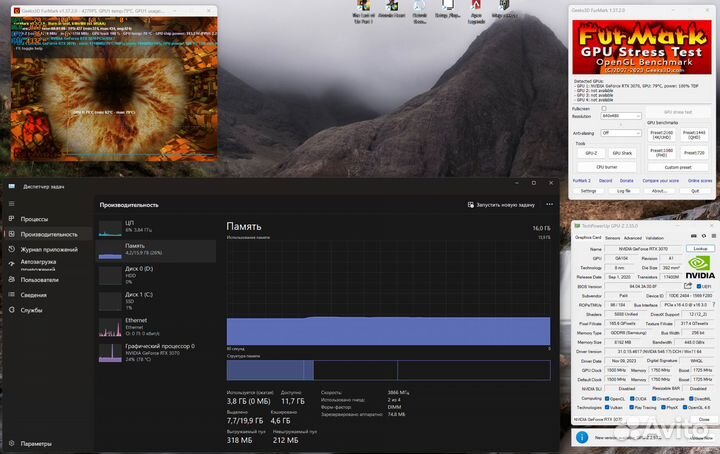Switch to GPU-Z Advanced tab

(632, 238)
